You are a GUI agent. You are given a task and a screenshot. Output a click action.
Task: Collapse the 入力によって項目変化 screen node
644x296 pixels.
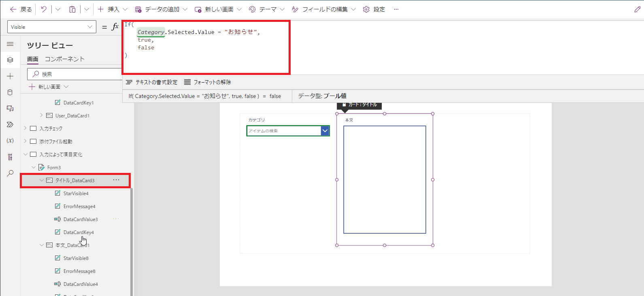25,154
